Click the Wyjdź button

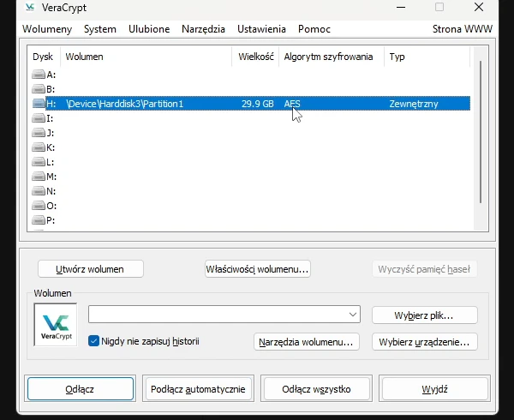[x=435, y=389]
